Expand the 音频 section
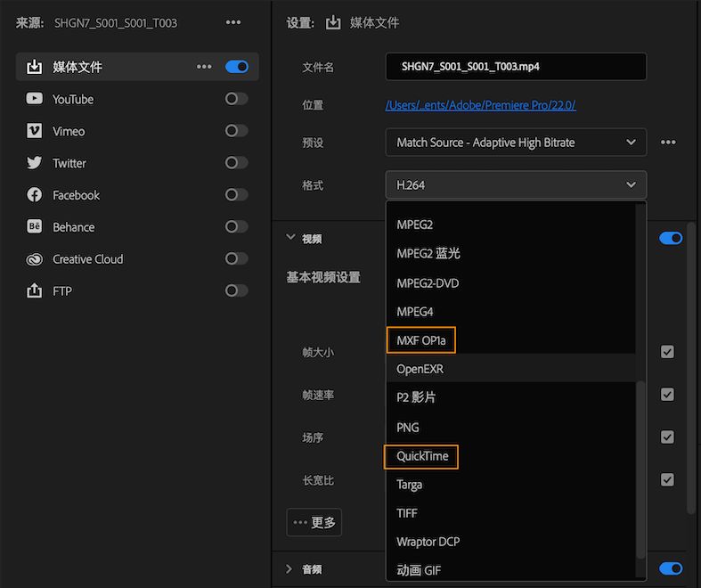 290,569
